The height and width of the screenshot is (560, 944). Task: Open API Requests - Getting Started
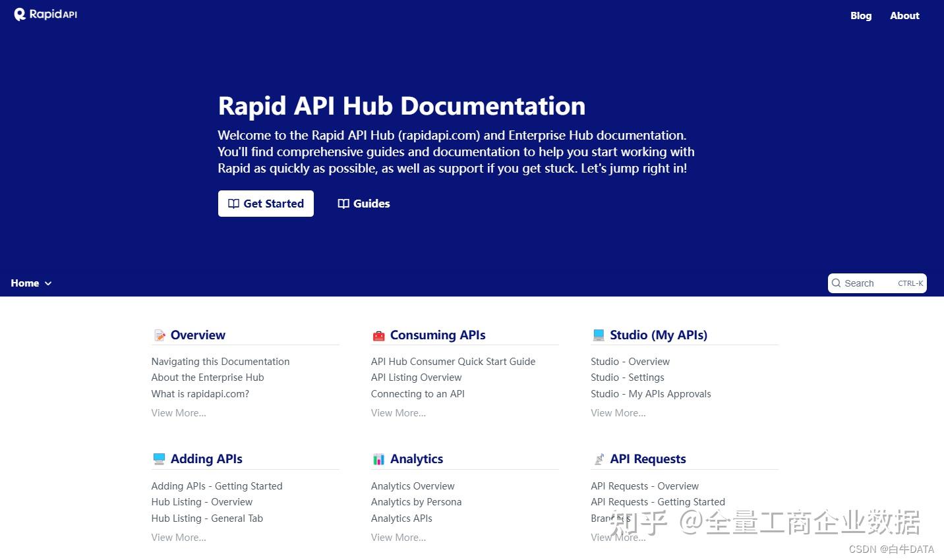pyautogui.click(x=658, y=502)
